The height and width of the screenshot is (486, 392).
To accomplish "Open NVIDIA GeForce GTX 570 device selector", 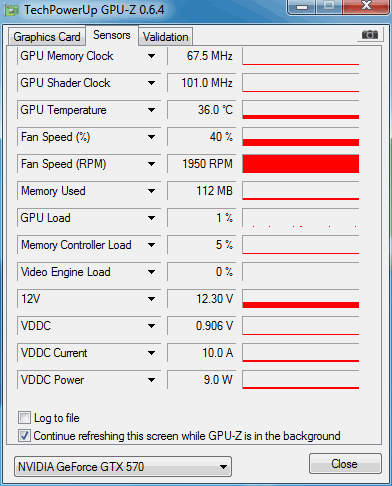I will click(123, 467).
